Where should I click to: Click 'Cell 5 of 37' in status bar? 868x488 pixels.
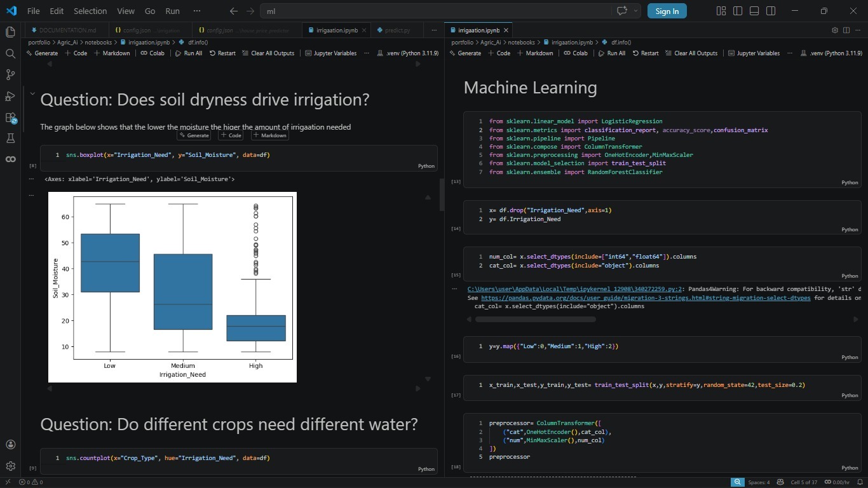tap(804, 482)
